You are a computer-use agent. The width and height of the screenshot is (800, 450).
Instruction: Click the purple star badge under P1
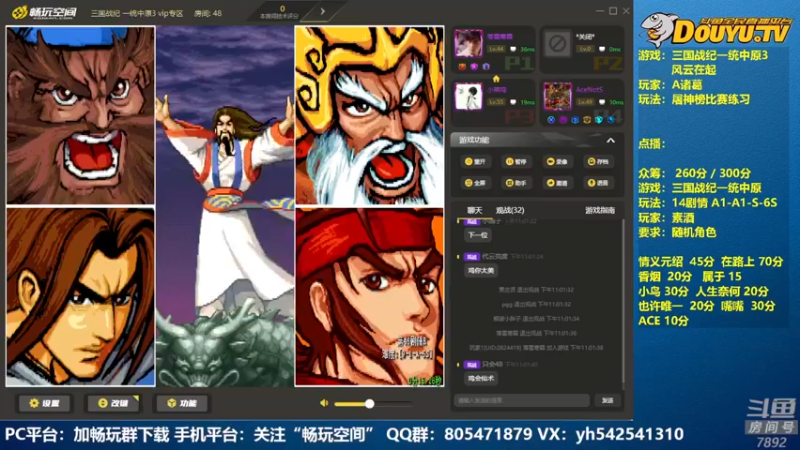474,67
